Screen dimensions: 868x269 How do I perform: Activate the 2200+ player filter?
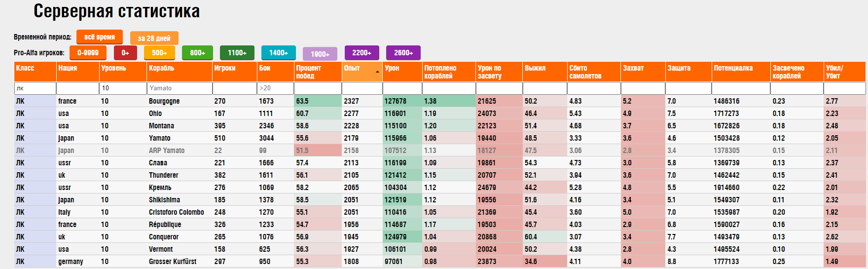[x=362, y=52]
